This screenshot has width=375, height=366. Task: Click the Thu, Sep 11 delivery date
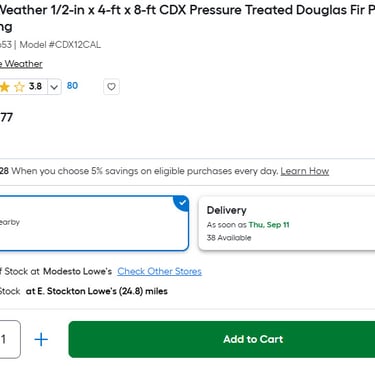269,225
